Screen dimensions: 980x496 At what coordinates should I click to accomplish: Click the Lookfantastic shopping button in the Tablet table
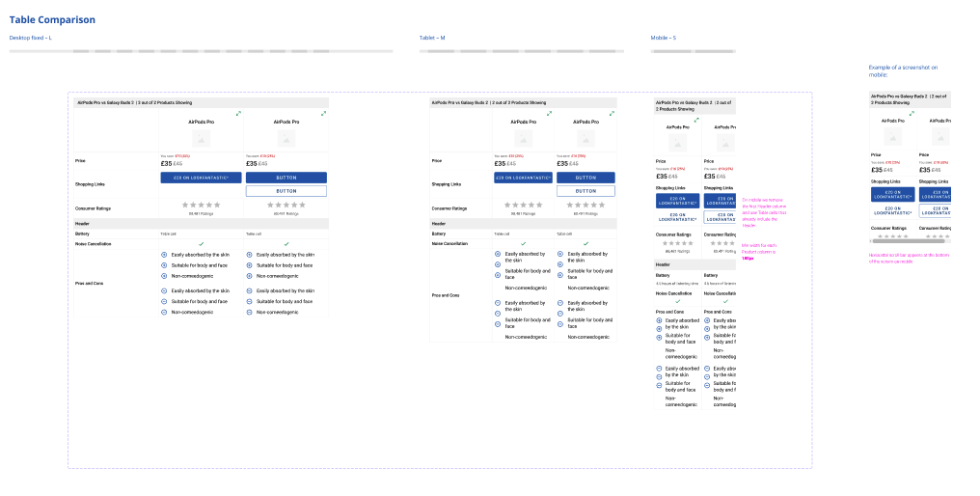coord(523,178)
